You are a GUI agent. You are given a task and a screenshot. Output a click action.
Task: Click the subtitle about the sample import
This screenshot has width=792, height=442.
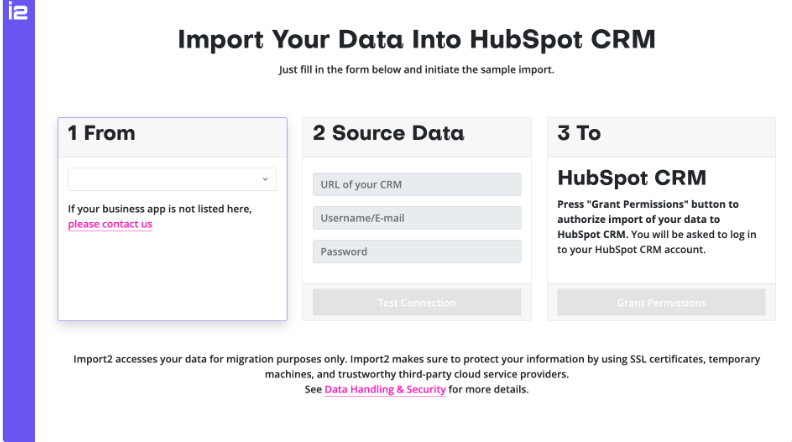(x=417, y=70)
